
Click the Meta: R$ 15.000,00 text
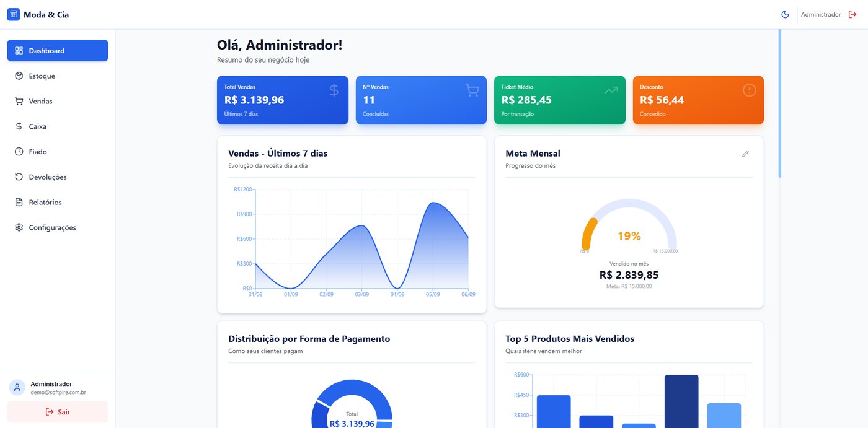tap(629, 286)
